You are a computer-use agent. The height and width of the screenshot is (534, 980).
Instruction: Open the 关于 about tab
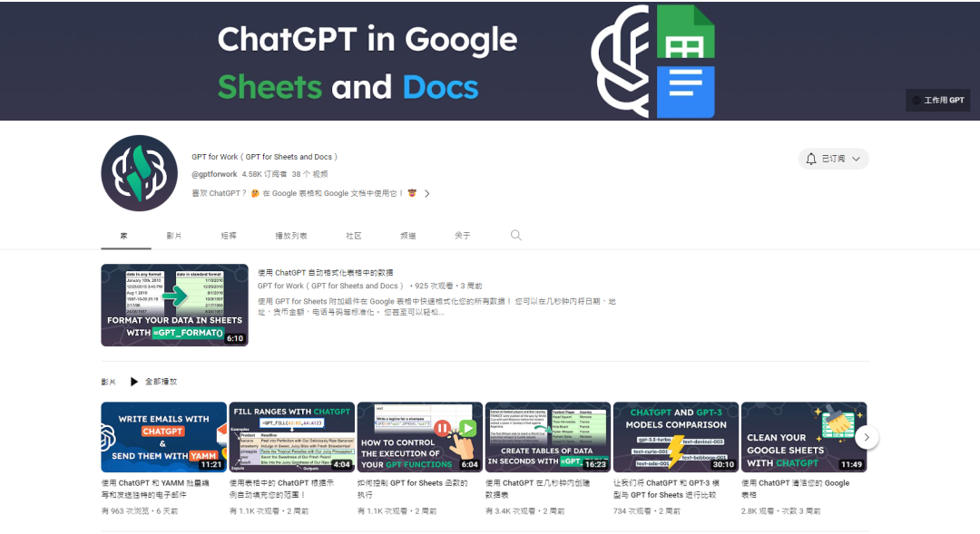[463, 236]
